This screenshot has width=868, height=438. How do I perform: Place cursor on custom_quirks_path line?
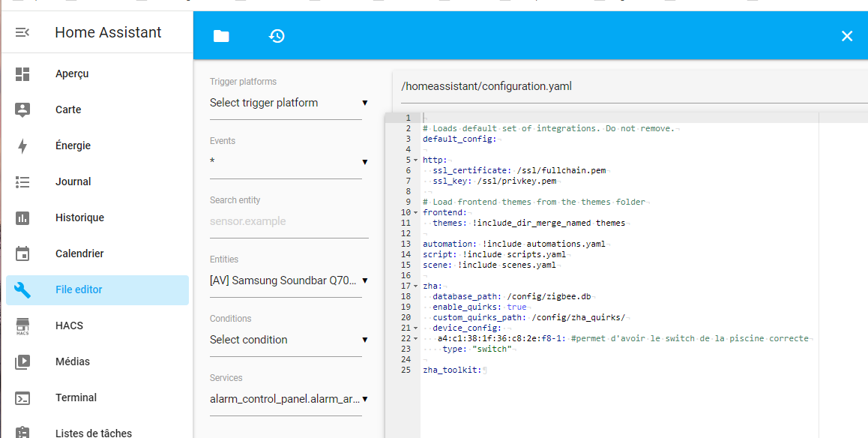[x=531, y=318]
